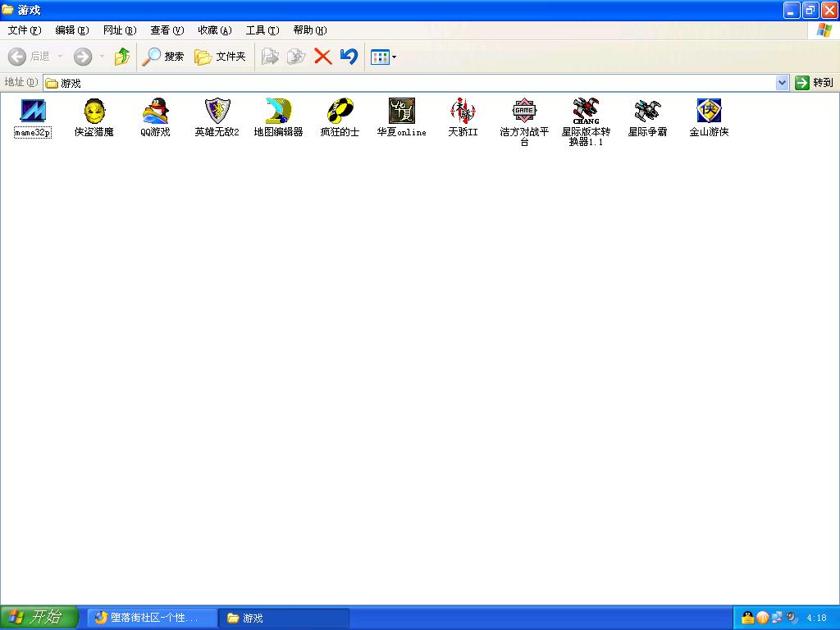The image size is (840, 630).
Task: Open the 疯狂的士 shortcut
Action: point(340,112)
